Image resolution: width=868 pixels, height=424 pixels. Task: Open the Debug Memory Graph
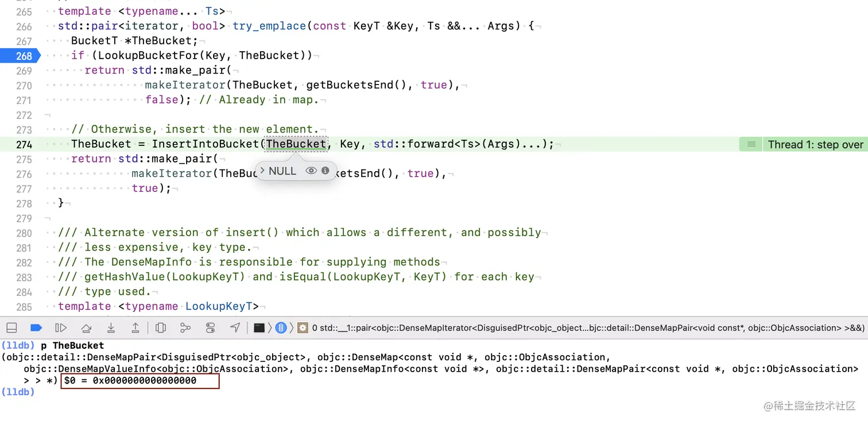coord(185,327)
